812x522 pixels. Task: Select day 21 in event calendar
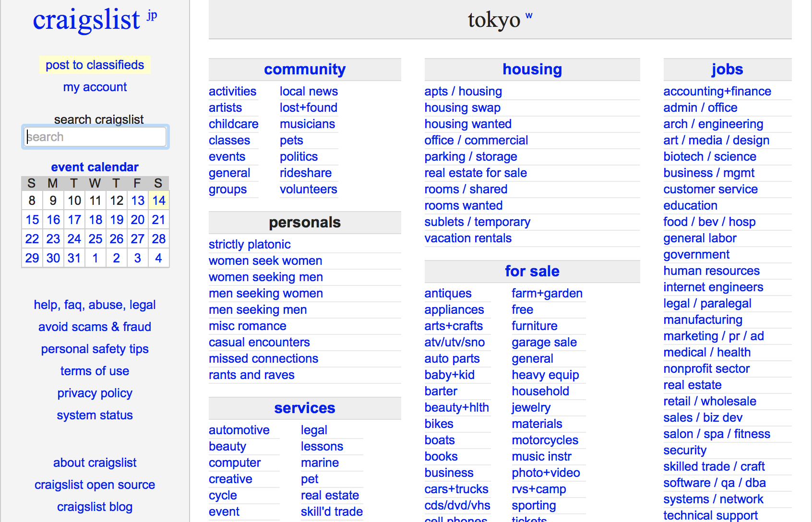pos(159,220)
